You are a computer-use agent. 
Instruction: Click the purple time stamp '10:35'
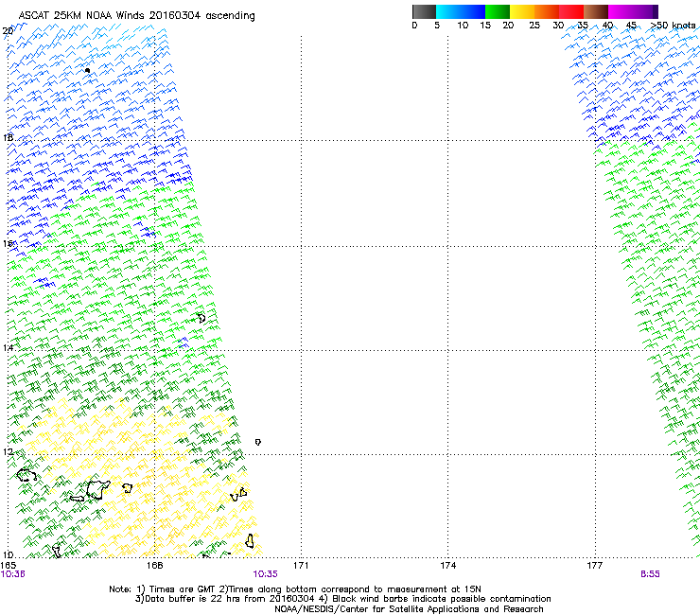click(265, 574)
